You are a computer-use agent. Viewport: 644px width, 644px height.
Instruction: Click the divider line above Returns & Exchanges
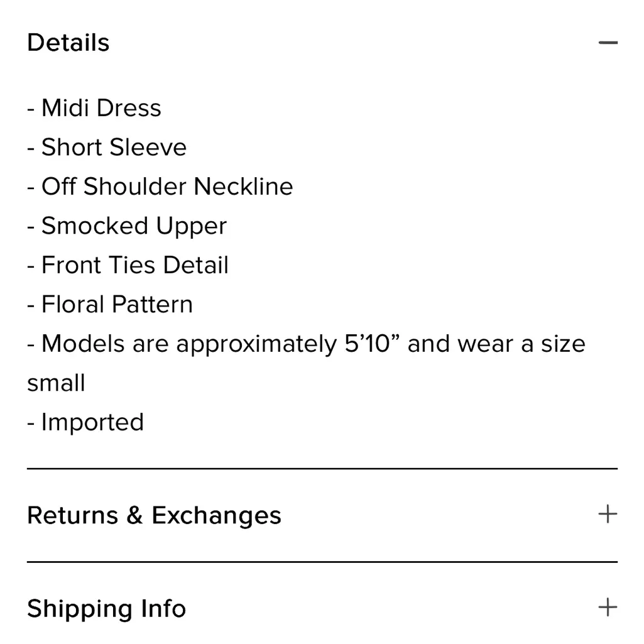(x=322, y=467)
